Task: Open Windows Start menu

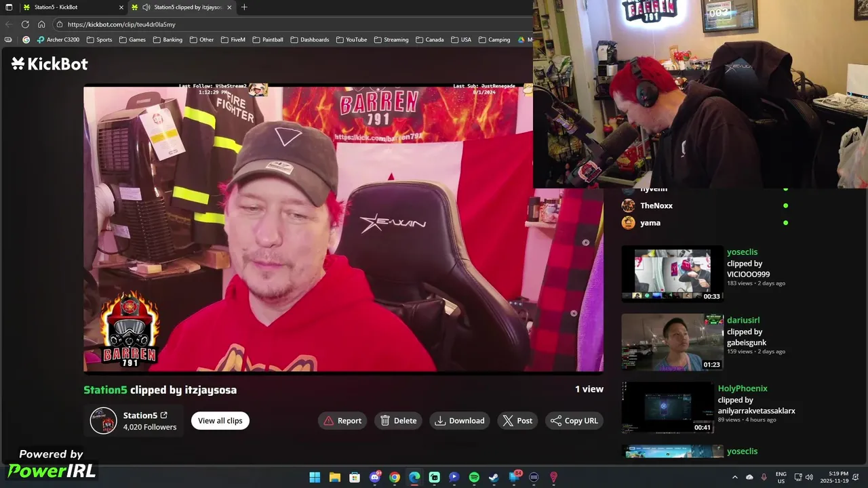Action: 315,477
